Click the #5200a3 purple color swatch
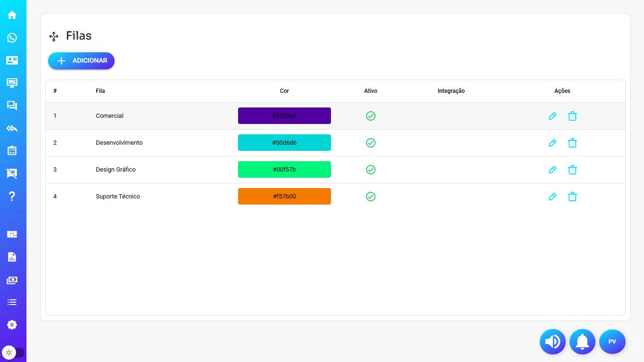This screenshot has width=644, height=362. 284,116
